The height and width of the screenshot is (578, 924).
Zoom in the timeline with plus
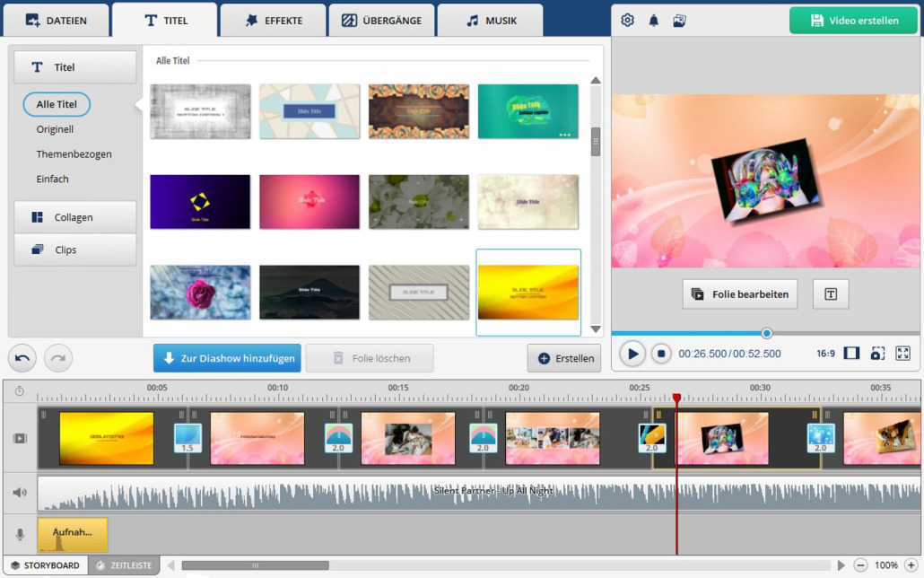pyautogui.click(x=911, y=565)
